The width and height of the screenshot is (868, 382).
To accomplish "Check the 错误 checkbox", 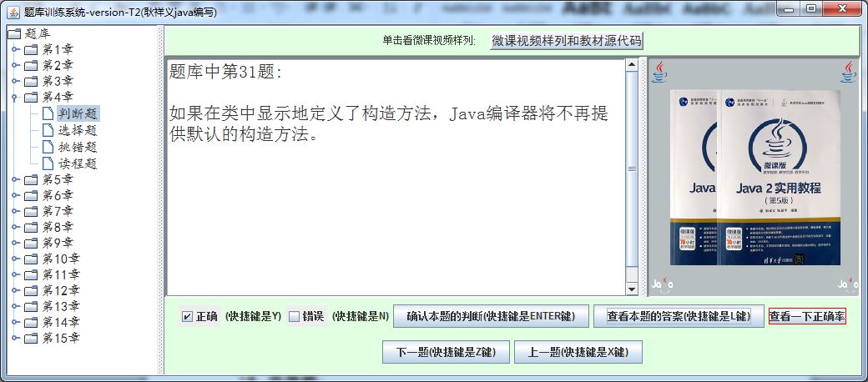I will [x=294, y=317].
